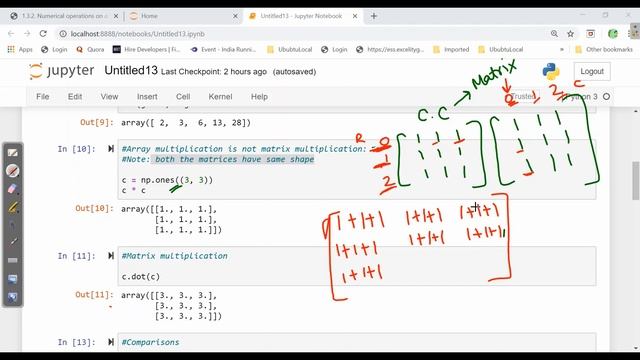This screenshot has width=640, height=360.
Task: Click the Jupyter logo
Action: pyautogui.click(x=61, y=71)
